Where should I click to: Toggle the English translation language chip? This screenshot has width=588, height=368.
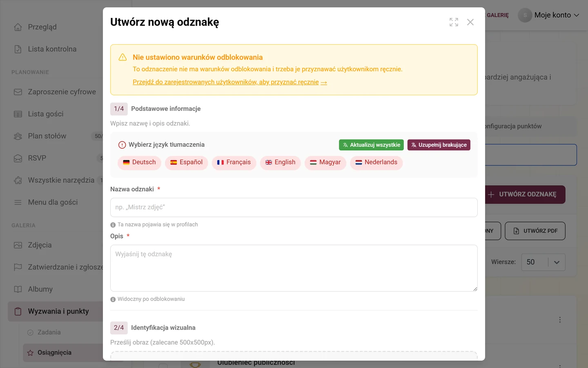click(281, 162)
